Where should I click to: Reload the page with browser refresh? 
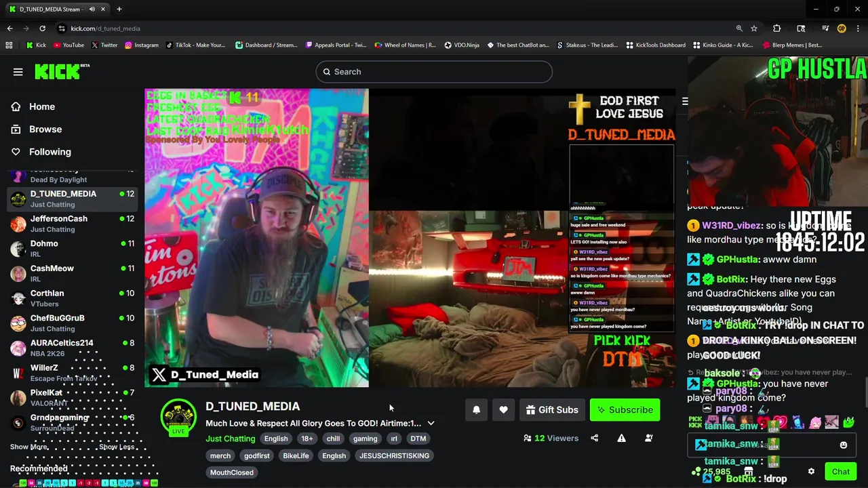tap(42, 28)
